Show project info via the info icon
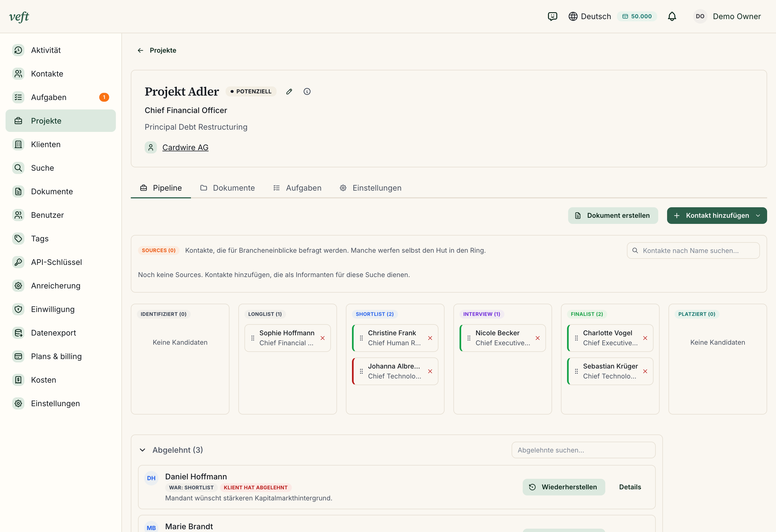Viewport: 776px width, 532px height. pyautogui.click(x=307, y=91)
